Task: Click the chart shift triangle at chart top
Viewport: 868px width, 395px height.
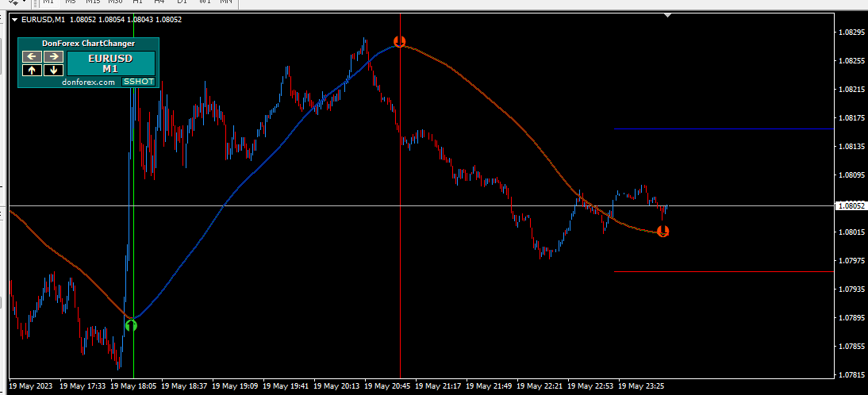Action: coord(668,15)
